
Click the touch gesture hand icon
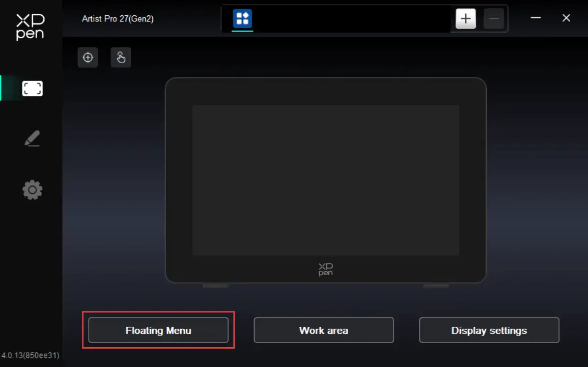[121, 58]
